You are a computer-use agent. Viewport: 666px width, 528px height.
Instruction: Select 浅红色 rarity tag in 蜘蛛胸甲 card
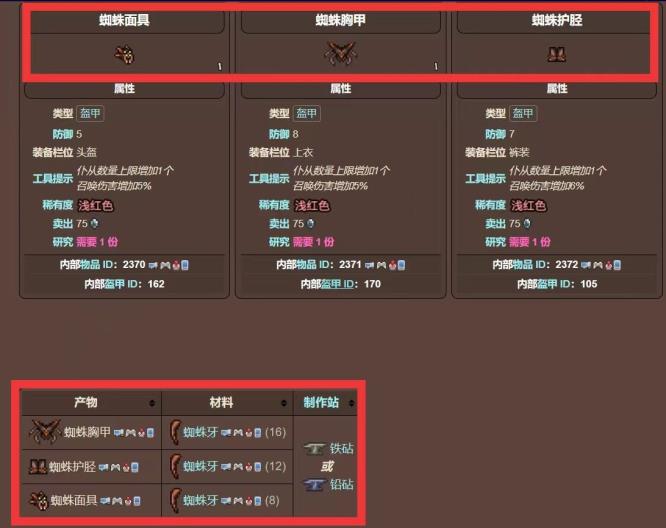point(312,206)
